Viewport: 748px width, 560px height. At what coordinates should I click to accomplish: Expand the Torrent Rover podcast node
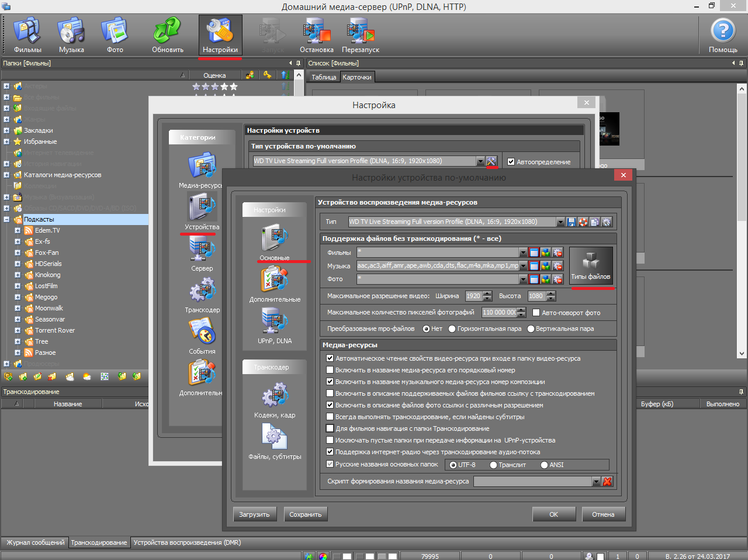click(x=18, y=330)
